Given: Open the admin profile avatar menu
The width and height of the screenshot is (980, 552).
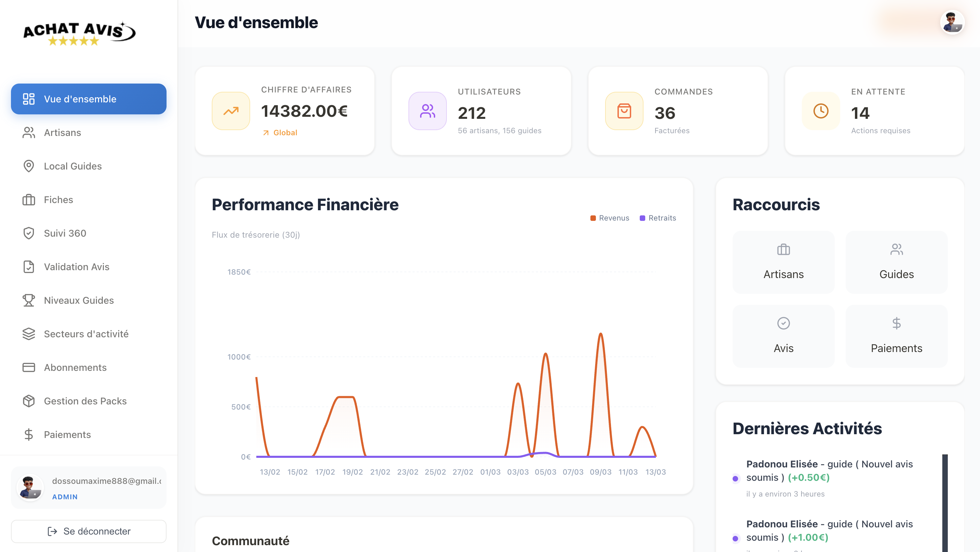Looking at the screenshot, I should coord(953,22).
